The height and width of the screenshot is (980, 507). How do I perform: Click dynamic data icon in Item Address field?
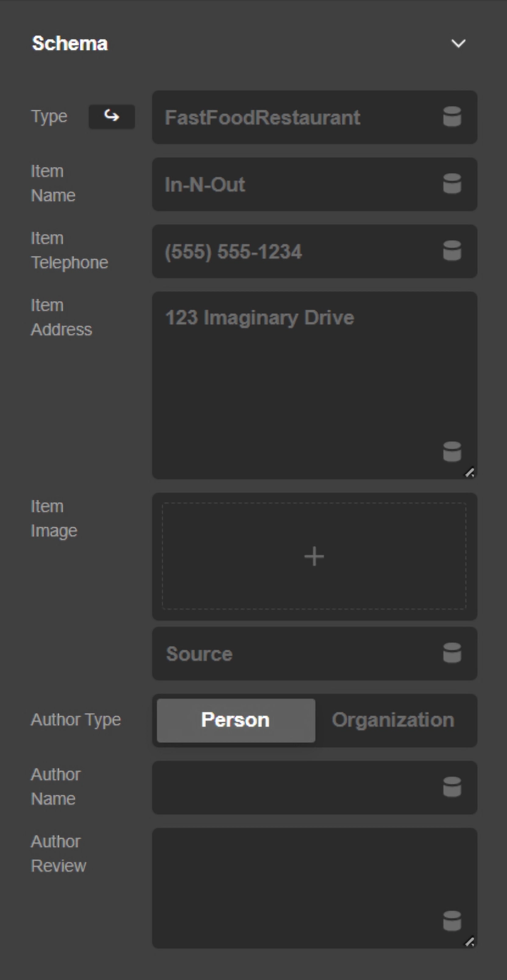[x=452, y=452]
